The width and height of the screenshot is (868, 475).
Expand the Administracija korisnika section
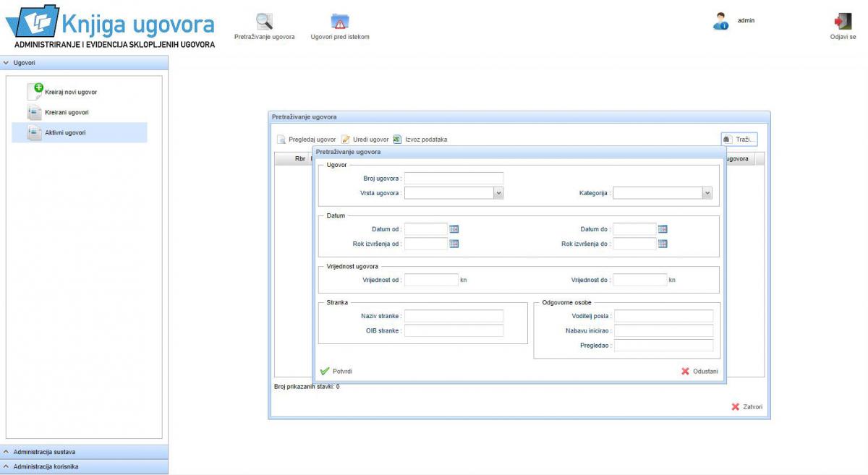click(x=84, y=466)
